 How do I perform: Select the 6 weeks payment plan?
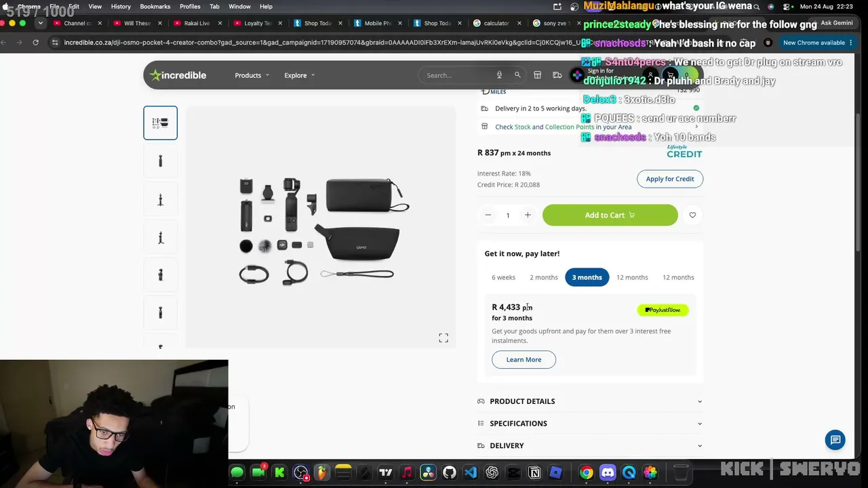point(504,277)
